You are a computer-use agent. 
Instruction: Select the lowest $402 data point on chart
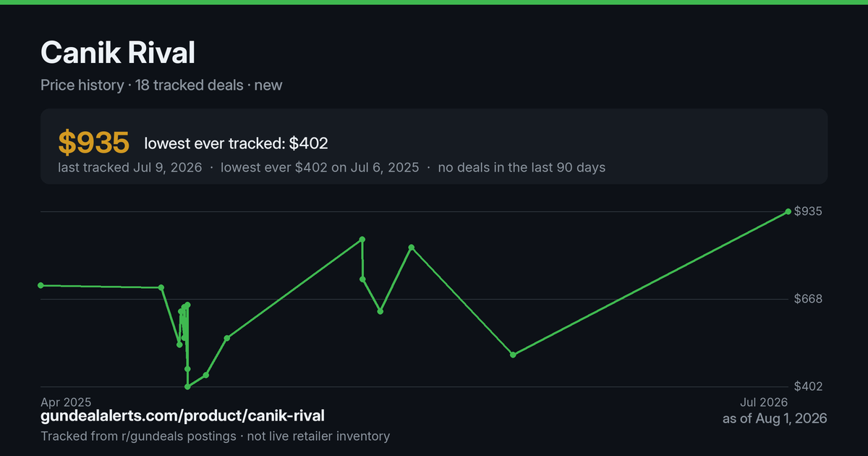tap(187, 387)
